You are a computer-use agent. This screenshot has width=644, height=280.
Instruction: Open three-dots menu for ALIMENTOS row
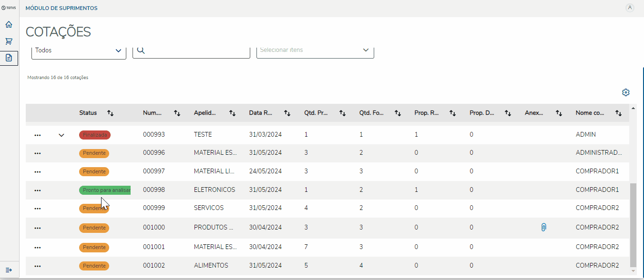[x=38, y=266]
